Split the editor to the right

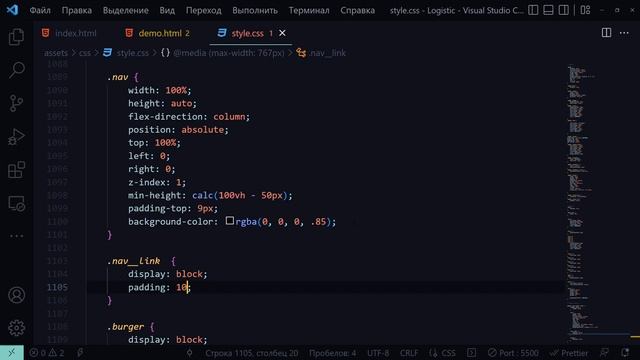click(606, 33)
